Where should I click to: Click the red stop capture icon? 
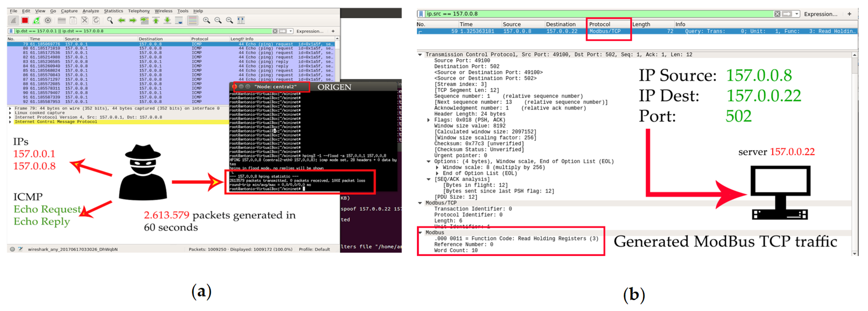click(x=25, y=21)
